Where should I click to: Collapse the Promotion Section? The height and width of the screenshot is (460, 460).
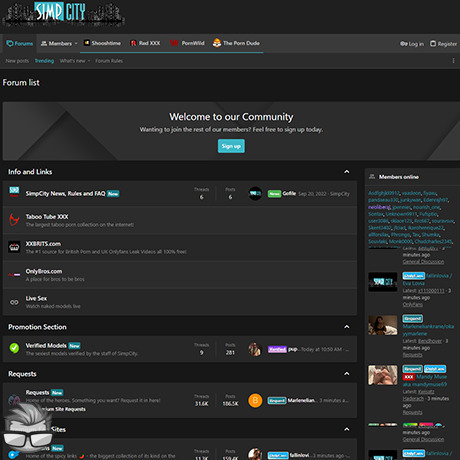347,327
